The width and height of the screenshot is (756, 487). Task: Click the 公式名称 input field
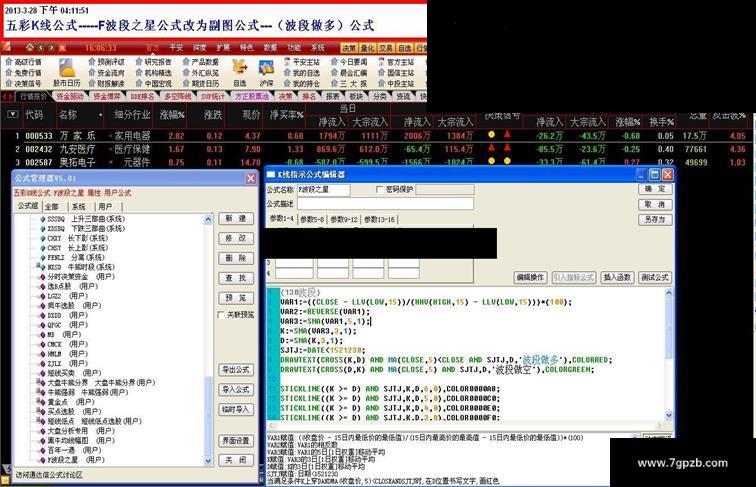(x=324, y=189)
